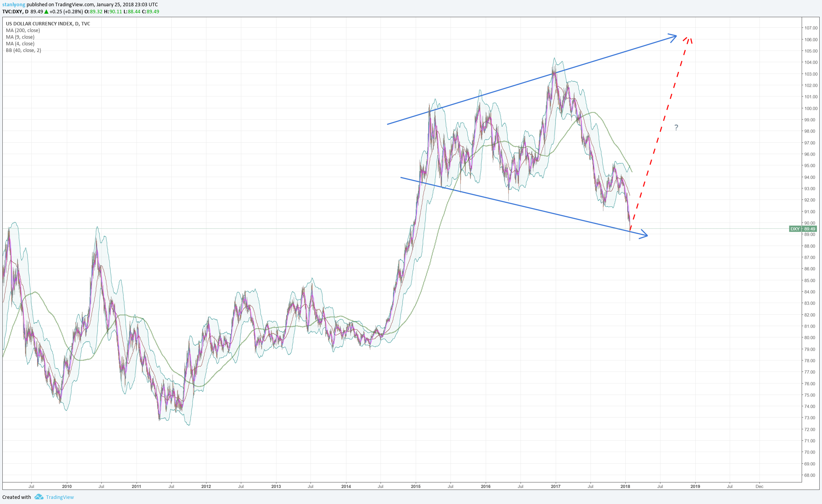Click the BB (40, close, 2) indicator label

pos(23,50)
